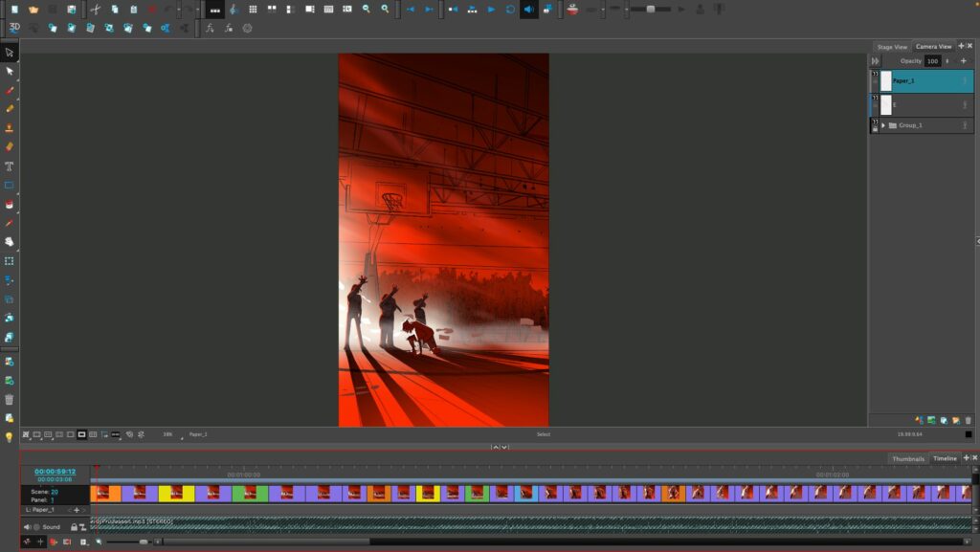The width and height of the screenshot is (980, 552).
Task: Click the trash icon in the tools sidebar
Action: coord(10,400)
